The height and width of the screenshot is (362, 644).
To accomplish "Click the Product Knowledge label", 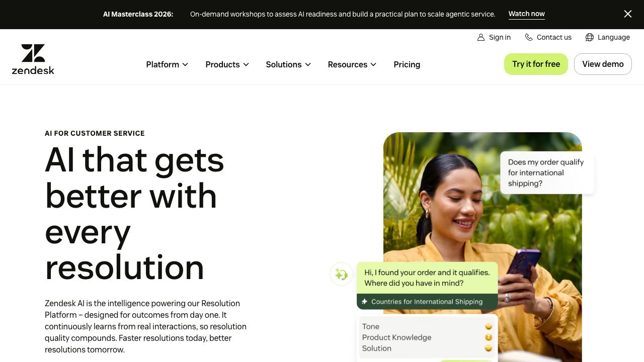I will point(396,337).
